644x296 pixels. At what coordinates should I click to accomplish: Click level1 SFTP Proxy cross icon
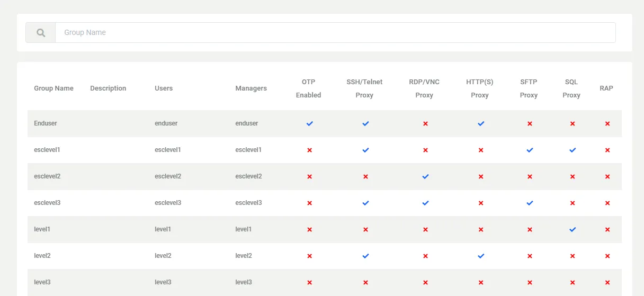click(x=530, y=229)
